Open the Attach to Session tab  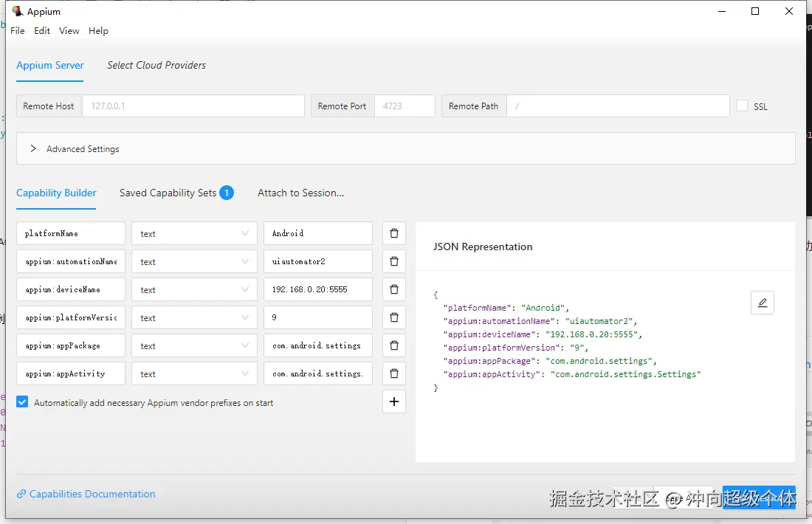pos(300,193)
